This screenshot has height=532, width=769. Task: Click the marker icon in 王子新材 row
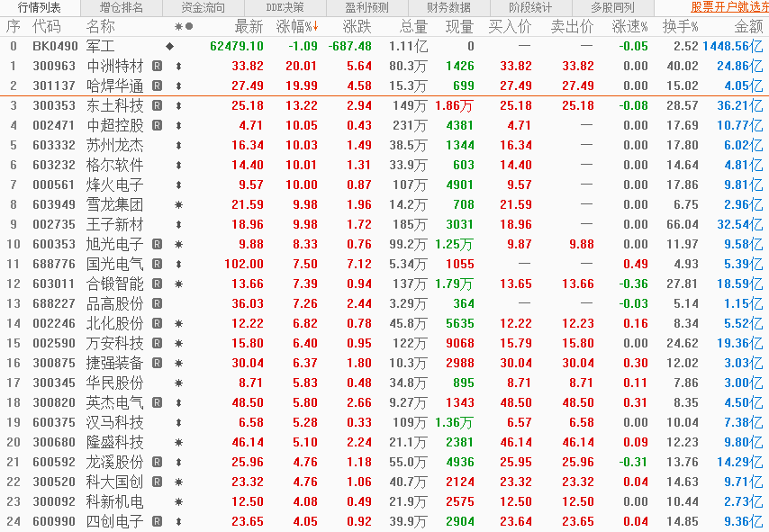(x=178, y=224)
